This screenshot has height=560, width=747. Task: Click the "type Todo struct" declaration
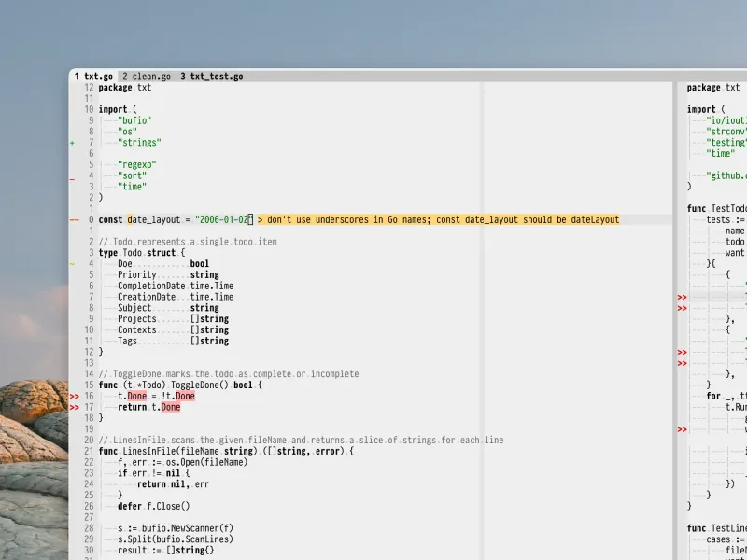pyautogui.click(x=142, y=253)
